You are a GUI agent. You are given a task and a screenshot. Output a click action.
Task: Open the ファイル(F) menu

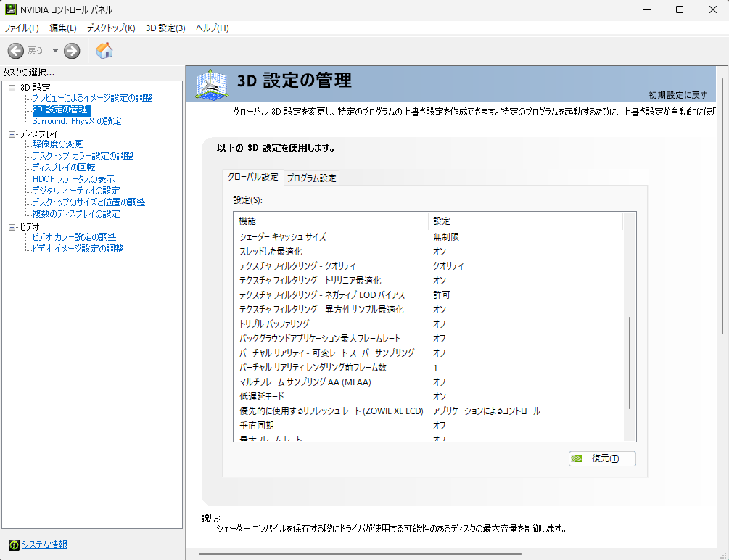(21, 28)
